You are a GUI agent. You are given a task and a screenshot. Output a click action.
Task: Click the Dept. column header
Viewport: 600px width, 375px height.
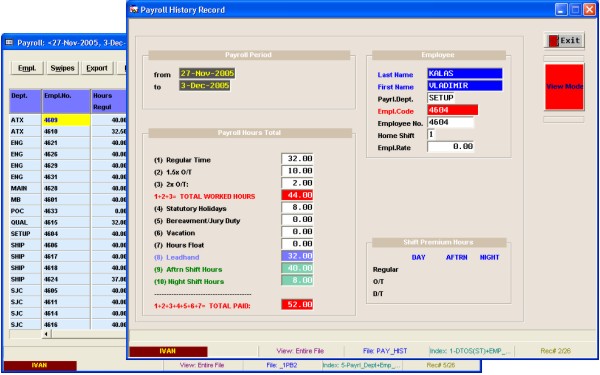pos(25,101)
